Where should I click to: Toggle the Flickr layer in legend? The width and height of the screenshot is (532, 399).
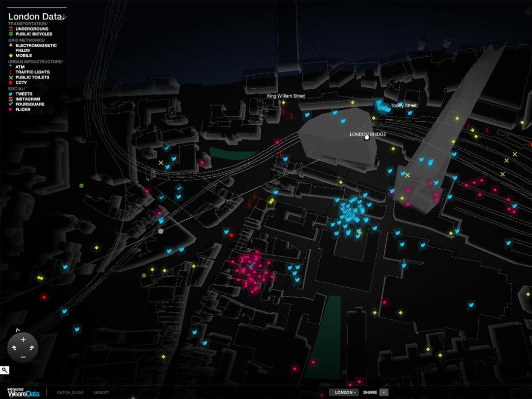click(x=23, y=109)
